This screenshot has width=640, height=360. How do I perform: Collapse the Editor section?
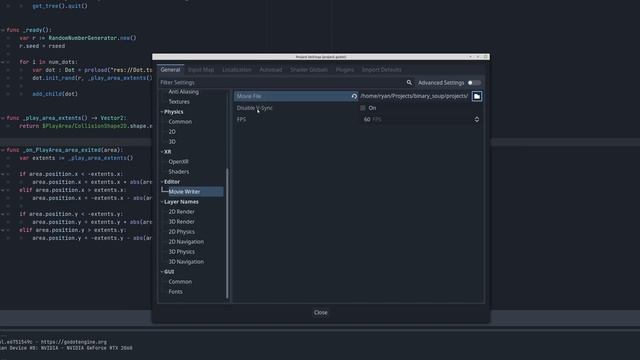[x=162, y=182]
